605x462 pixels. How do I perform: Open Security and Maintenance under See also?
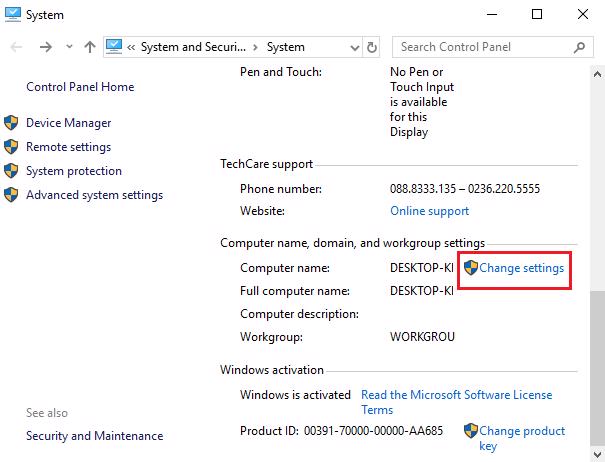[94, 436]
